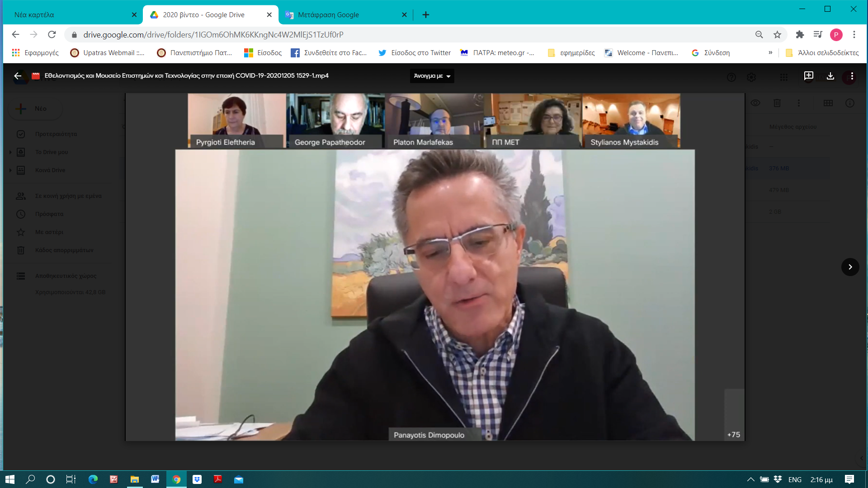Show hidden system tray icons

tap(750, 479)
